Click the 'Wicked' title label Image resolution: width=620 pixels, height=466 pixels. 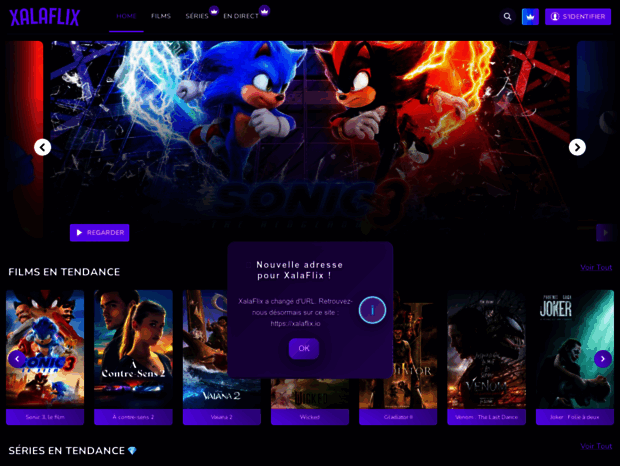pyautogui.click(x=310, y=417)
